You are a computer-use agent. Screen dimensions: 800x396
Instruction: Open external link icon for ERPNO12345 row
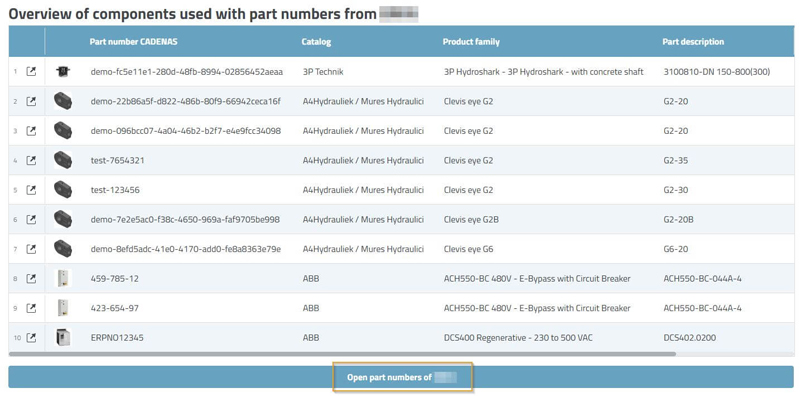pos(31,338)
